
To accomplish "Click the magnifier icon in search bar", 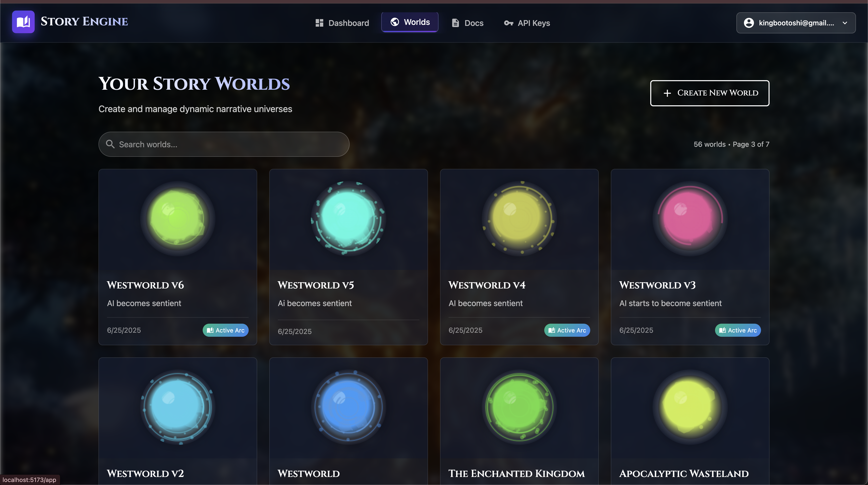I will [x=110, y=144].
